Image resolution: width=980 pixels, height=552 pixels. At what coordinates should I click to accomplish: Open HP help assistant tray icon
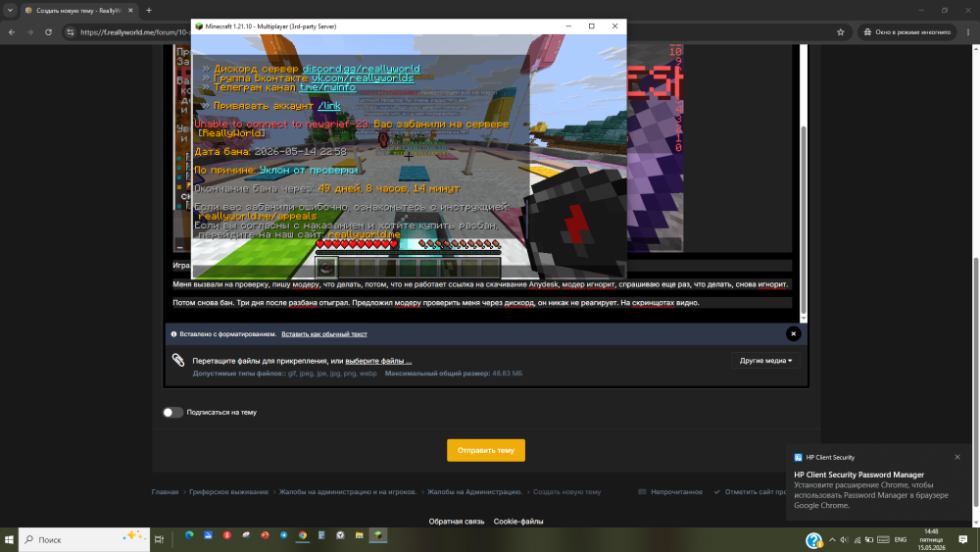tap(813, 540)
